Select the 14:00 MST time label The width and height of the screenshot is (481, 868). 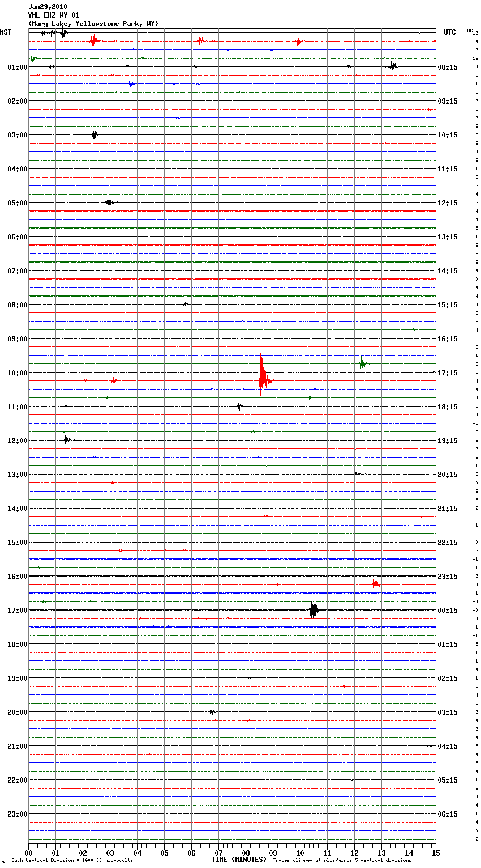click(18, 509)
